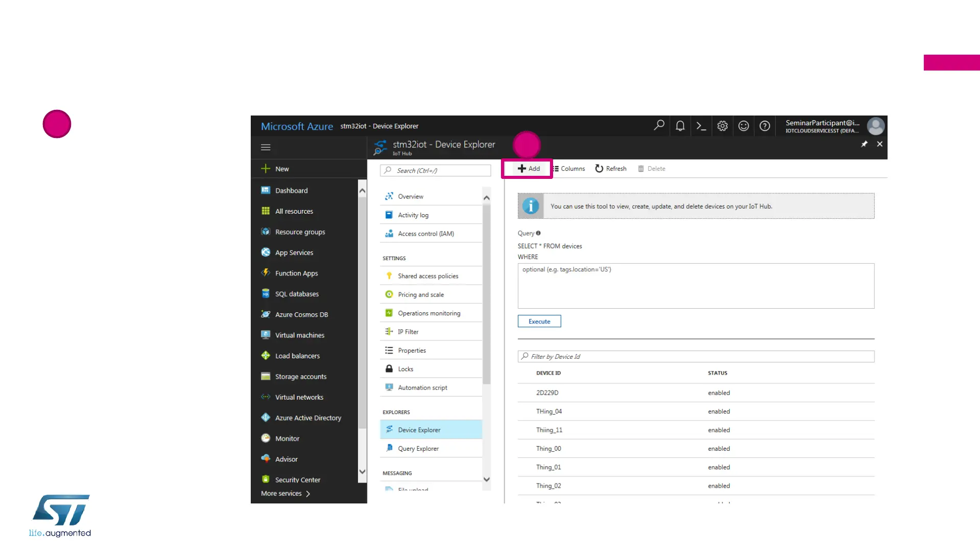Launch Cloud Shell from the top bar
The height and width of the screenshot is (552, 980).
pyautogui.click(x=701, y=126)
